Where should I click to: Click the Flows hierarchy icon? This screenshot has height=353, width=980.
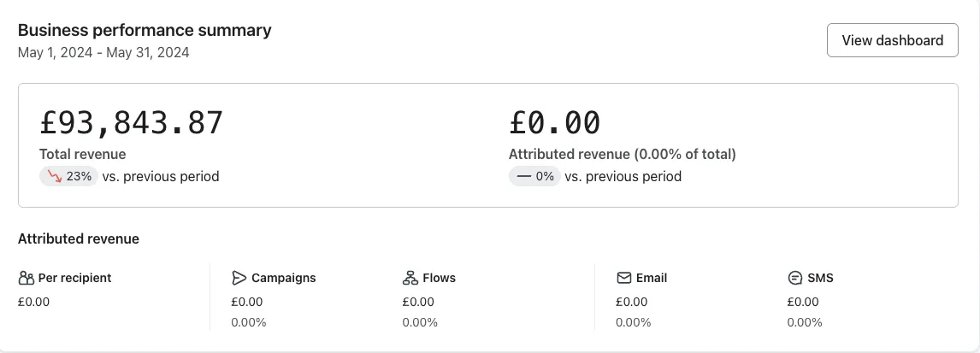point(410,278)
